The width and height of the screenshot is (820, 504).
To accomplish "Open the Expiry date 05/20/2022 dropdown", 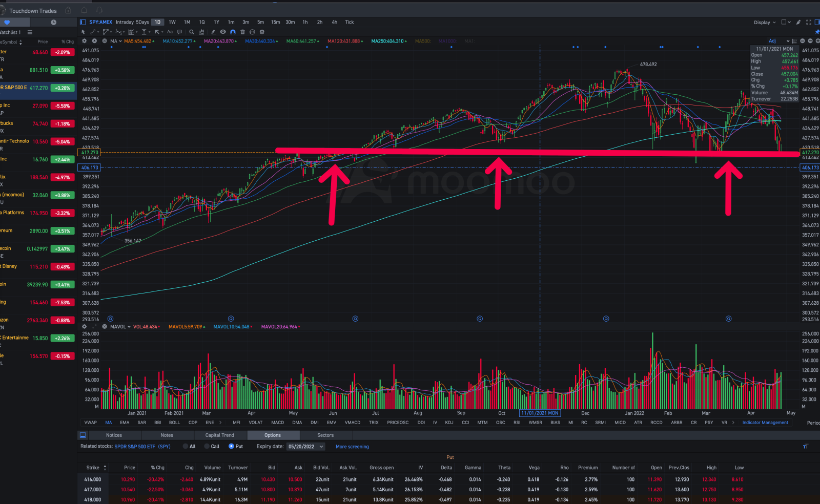I will (306, 447).
